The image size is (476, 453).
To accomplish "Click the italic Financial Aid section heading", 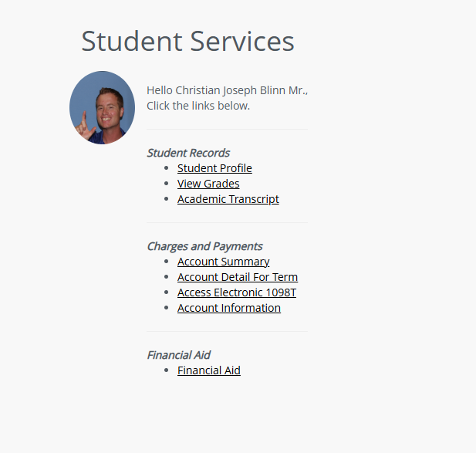I will tap(178, 355).
